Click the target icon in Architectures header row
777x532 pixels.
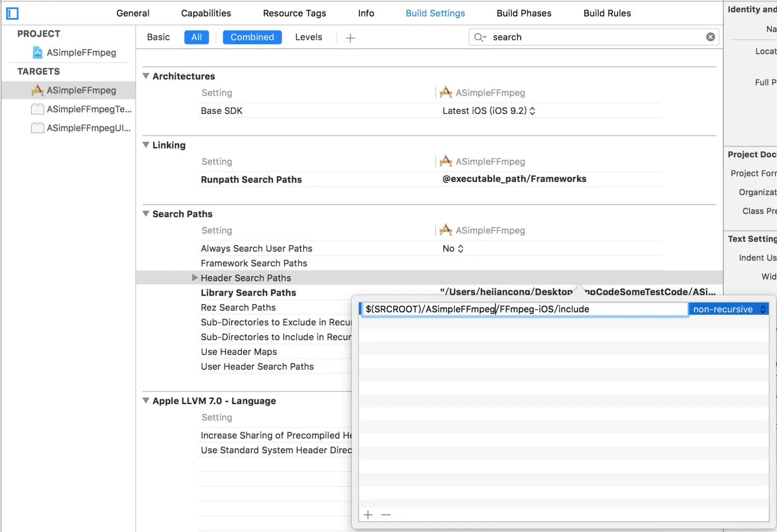click(445, 92)
